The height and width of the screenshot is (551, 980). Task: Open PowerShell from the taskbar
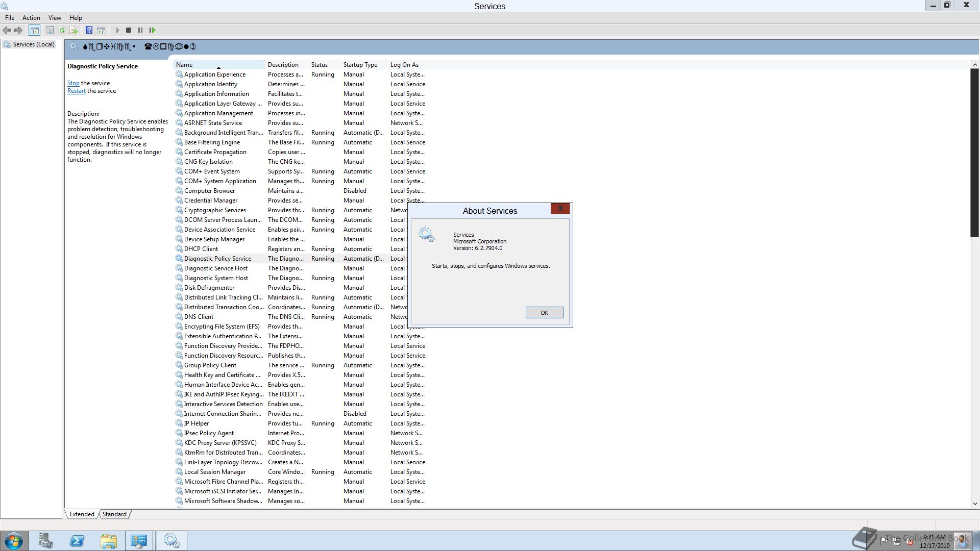point(77,541)
